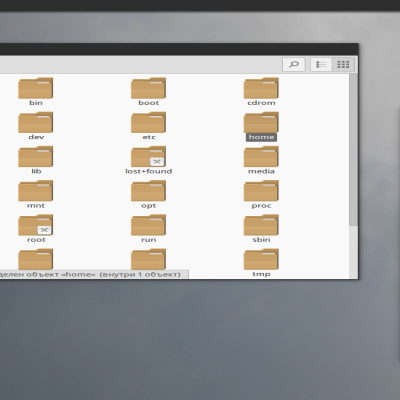Switch to icon grid view
Viewport: 400px width, 400px height.
click(343, 64)
